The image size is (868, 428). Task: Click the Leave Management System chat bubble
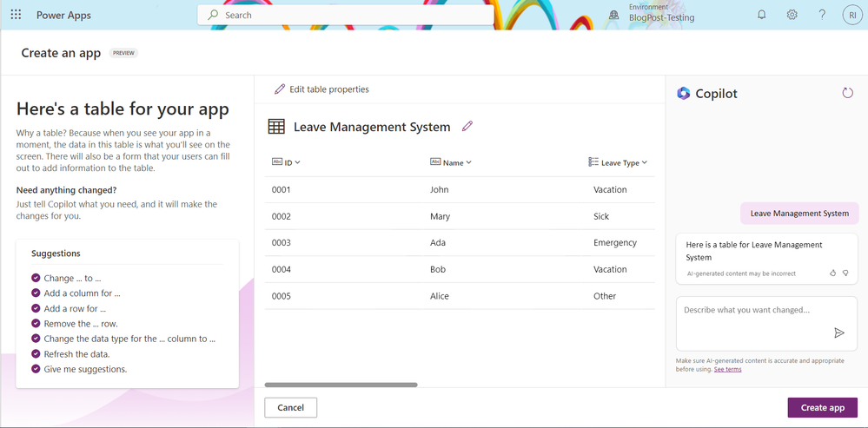pyautogui.click(x=799, y=214)
